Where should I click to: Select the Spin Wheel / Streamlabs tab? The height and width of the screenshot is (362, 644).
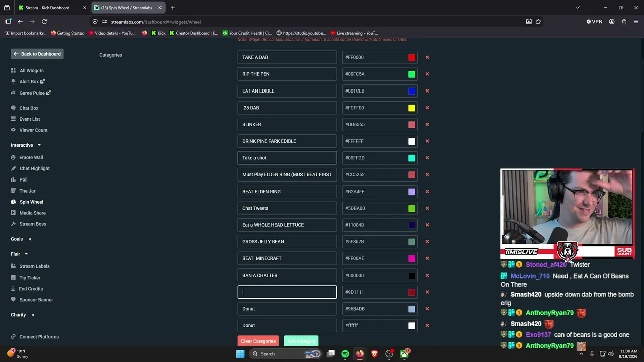point(128,8)
